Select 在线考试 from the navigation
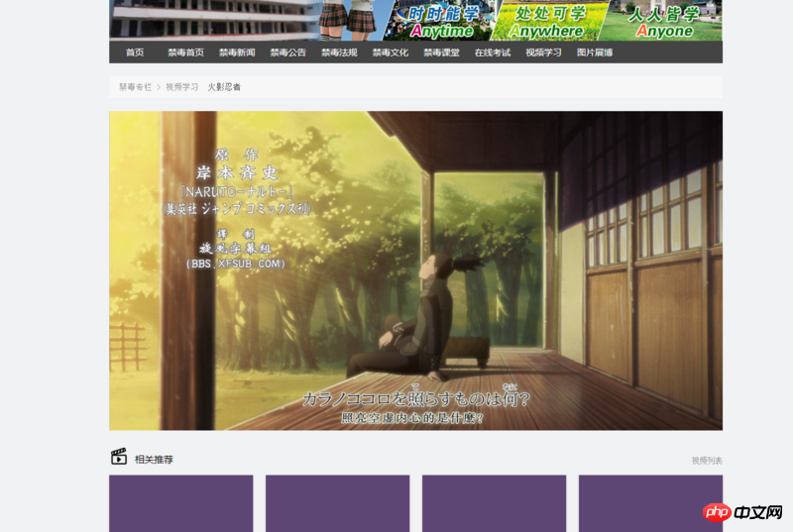 coord(492,53)
